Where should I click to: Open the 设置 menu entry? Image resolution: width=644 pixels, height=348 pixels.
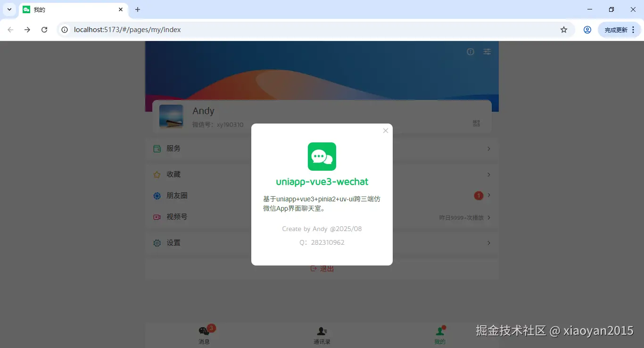point(322,243)
